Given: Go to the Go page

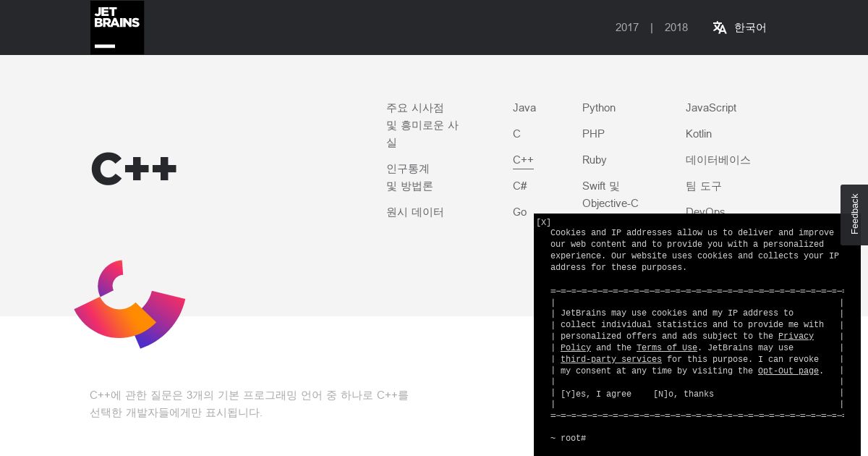Looking at the screenshot, I should tap(520, 212).
